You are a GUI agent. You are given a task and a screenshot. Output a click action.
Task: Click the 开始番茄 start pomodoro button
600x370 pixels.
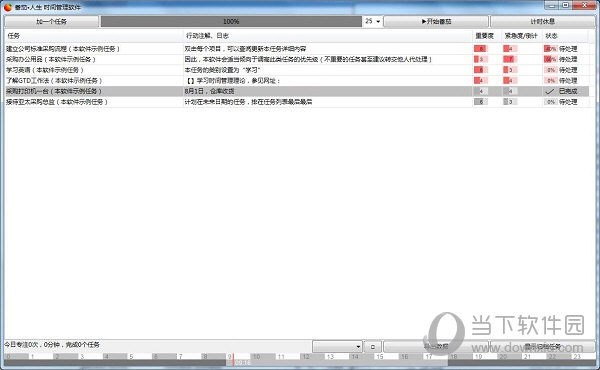coord(436,21)
